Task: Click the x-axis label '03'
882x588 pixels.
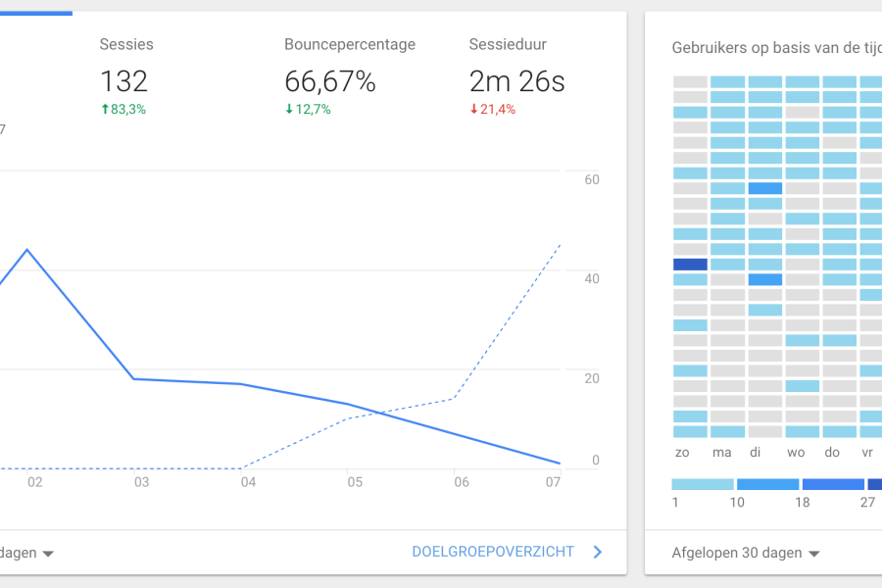Action: coord(141,482)
